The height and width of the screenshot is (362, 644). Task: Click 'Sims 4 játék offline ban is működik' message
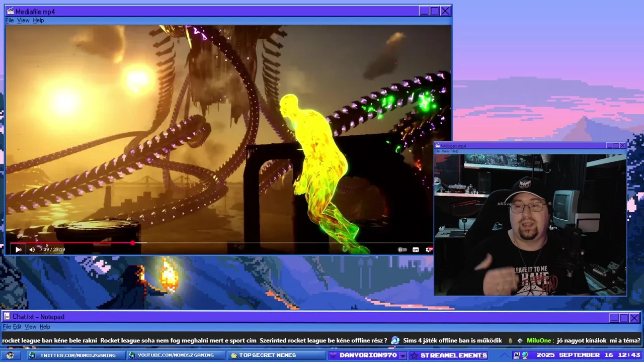(452, 340)
